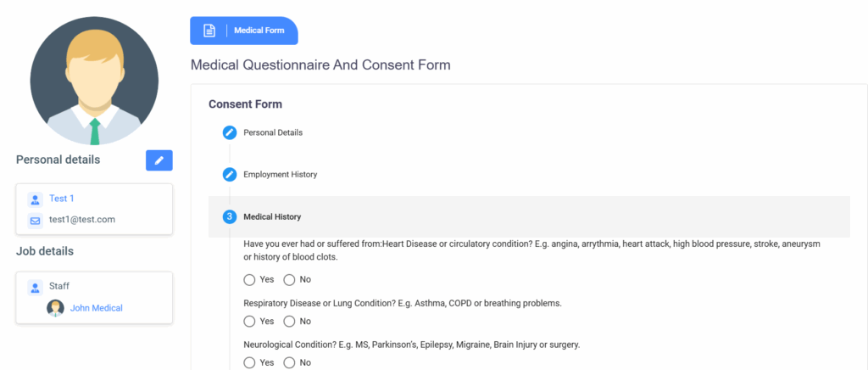The image size is (868, 370).
Task: Click the envelope icon beside test1@test.com
Action: tap(35, 220)
